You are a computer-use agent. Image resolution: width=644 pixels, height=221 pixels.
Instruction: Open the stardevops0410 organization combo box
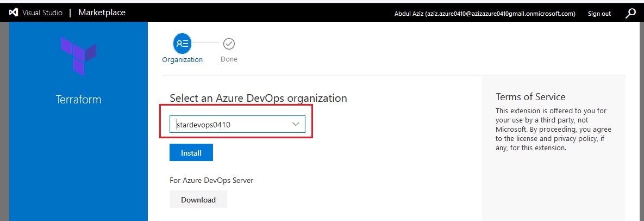click(237, 124)
